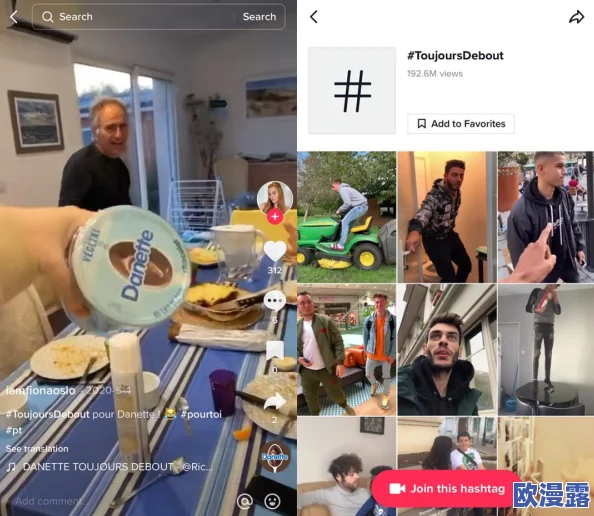Open iamfionaoslo profile name
The image size is (594, 516).
[41, 390]
